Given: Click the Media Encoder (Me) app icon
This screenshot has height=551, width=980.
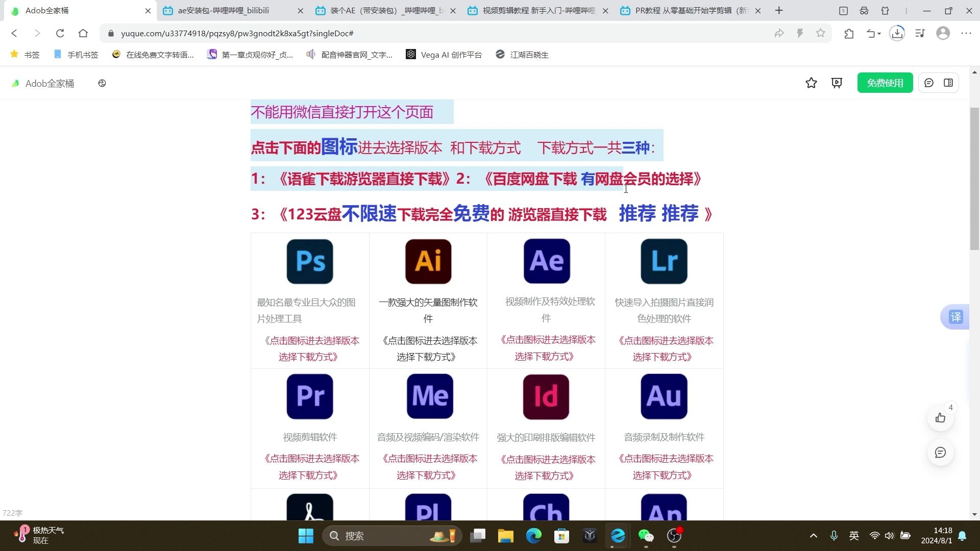Looking at the screenshot, I should click(428, 396).
